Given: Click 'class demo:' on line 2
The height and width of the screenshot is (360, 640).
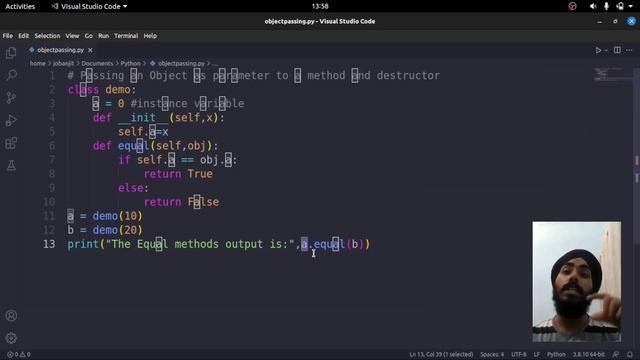Looking at the screenshot, I should 102,89.
